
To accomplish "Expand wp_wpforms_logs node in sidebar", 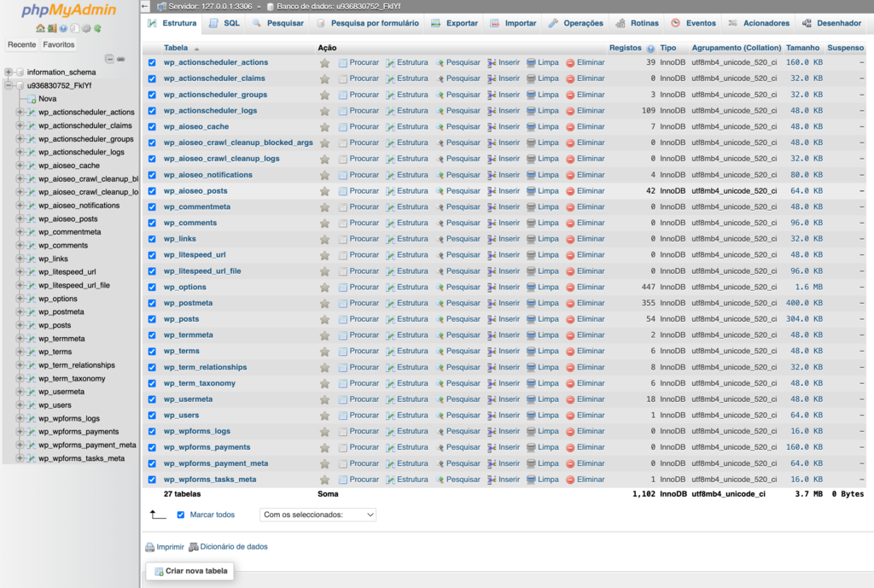I will pyautogui.click(x=20, y=418).
